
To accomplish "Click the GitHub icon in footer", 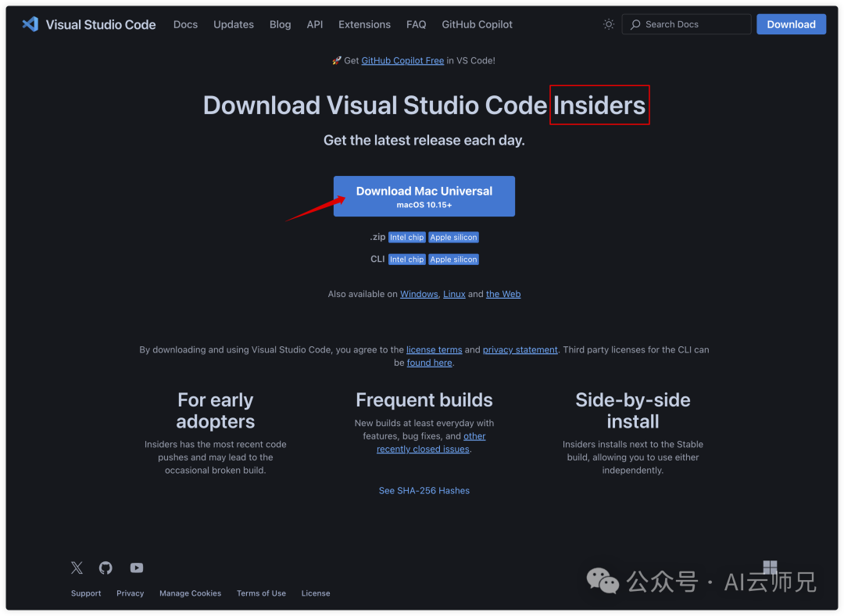I will (x=105, y=568).
